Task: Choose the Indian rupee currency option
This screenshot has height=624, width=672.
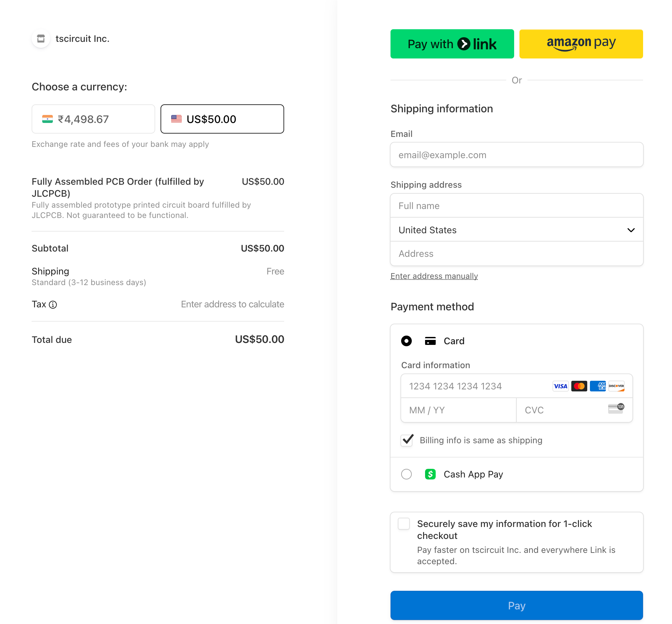Action: [x=93, y=119]
